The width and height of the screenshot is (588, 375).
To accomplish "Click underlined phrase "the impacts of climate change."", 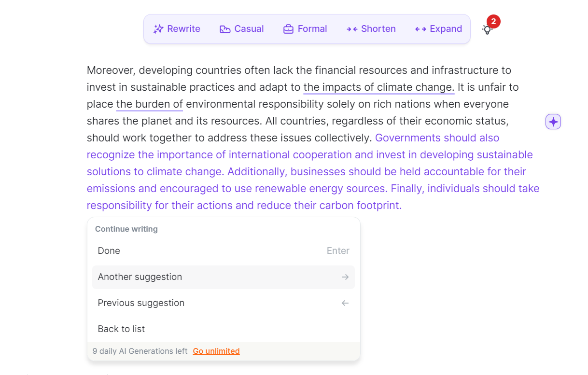I will 378,87.
